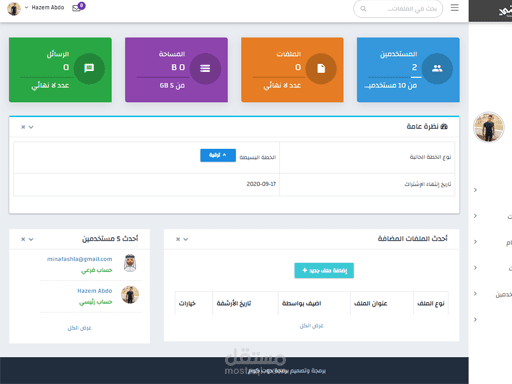Click the sidebar site logo
This screenshot has height=384, width=512.
coord(505,11)
